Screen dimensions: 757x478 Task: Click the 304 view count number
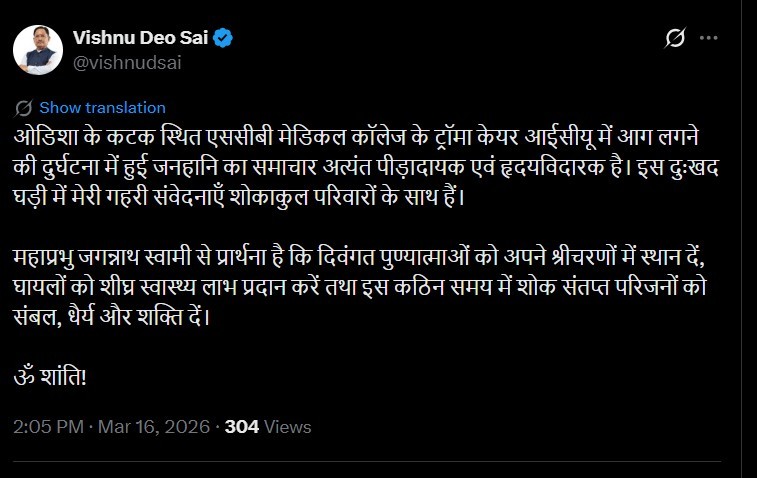[242, 426]
